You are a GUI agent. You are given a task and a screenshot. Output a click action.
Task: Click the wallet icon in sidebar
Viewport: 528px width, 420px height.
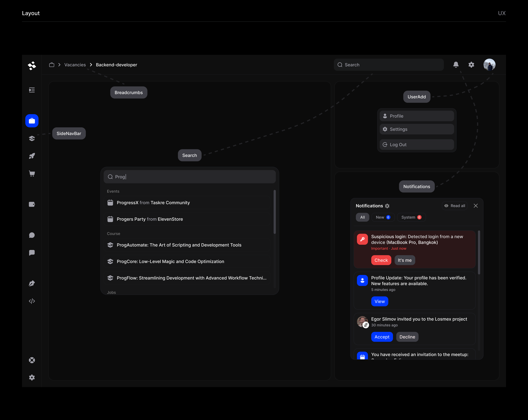point(32,204)
